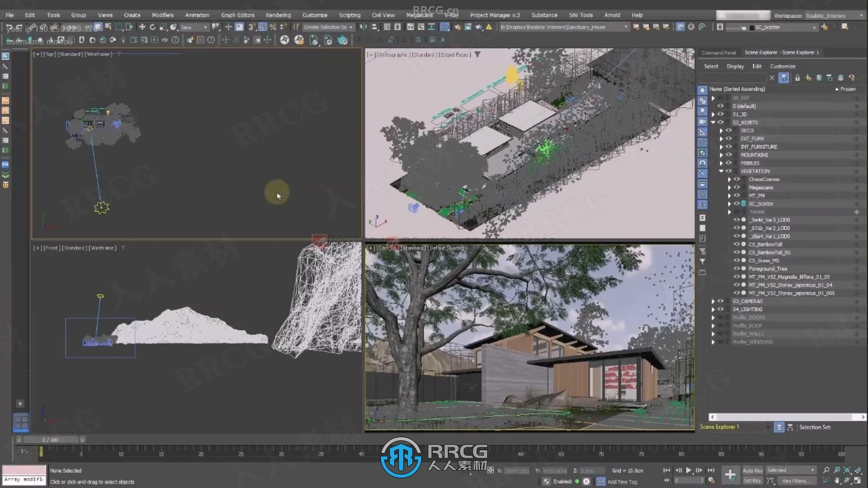Toggle Angle Snap in main toolbar

click(263, 27)
